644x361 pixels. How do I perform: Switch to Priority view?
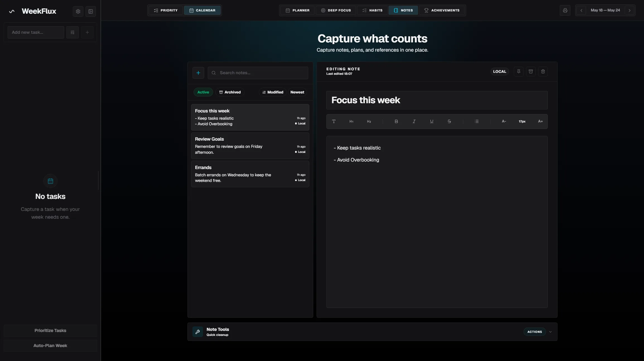tap(166, 10)
